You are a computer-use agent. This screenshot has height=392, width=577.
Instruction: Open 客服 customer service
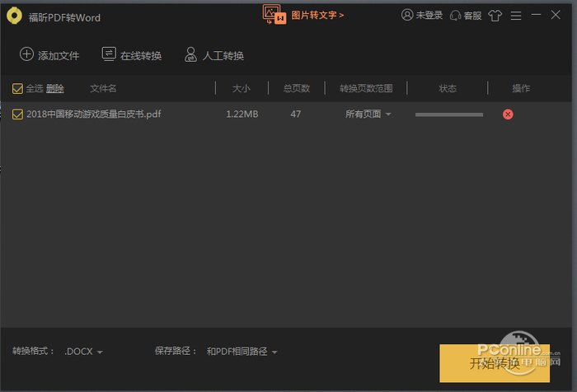466,16
